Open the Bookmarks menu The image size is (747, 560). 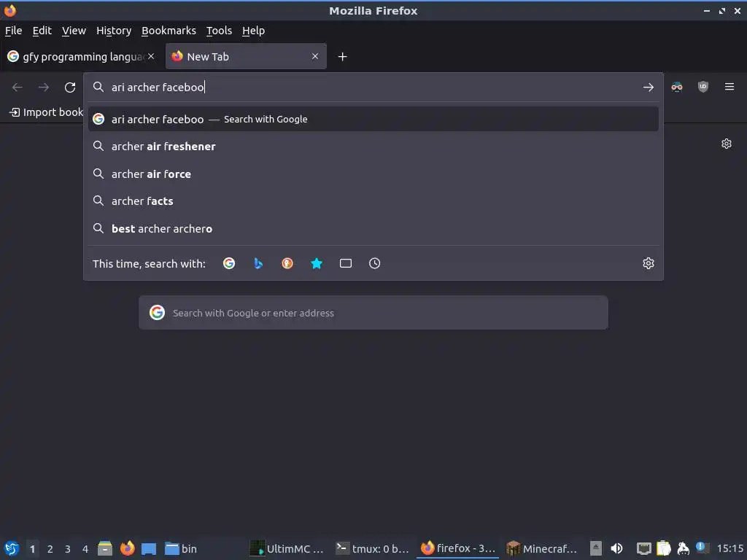(x=169, y=31)
